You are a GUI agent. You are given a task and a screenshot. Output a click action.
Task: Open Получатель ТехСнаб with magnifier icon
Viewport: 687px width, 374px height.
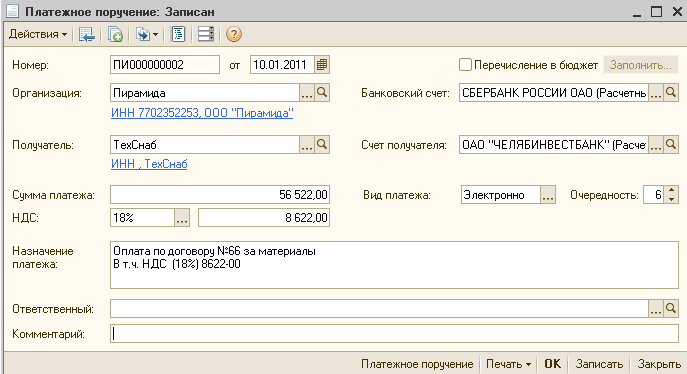click(322, 145)
